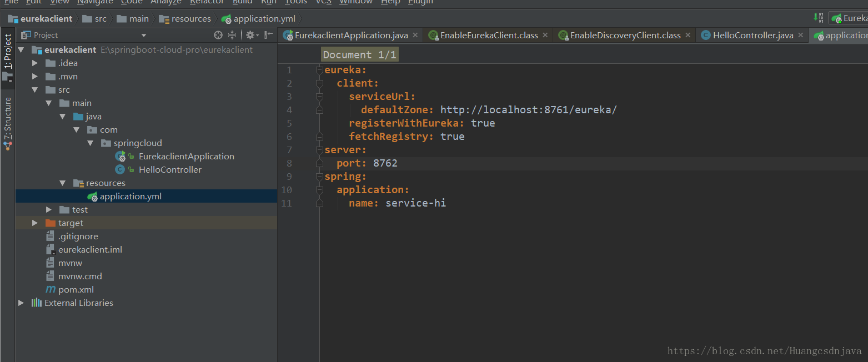Expand the .idea folder

(x=35, y=63)
